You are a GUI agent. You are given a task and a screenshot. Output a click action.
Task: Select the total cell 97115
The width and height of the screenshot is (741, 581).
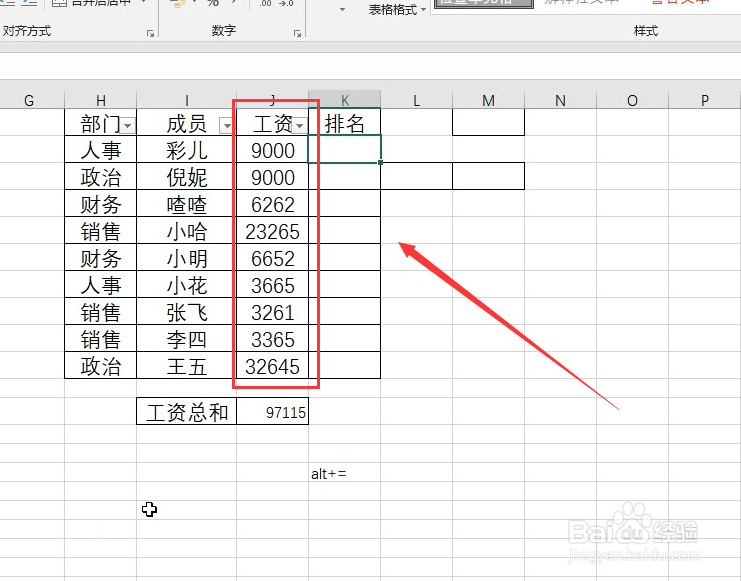coord(273,411)
